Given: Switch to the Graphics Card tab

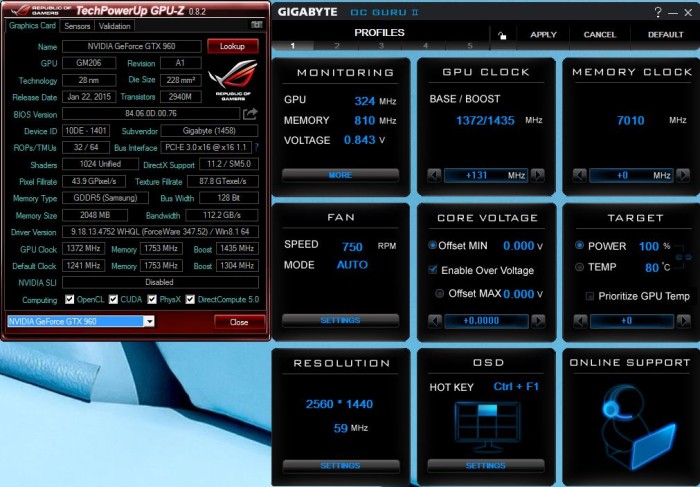Looking at the screenshot, I should tap(32, 25).
